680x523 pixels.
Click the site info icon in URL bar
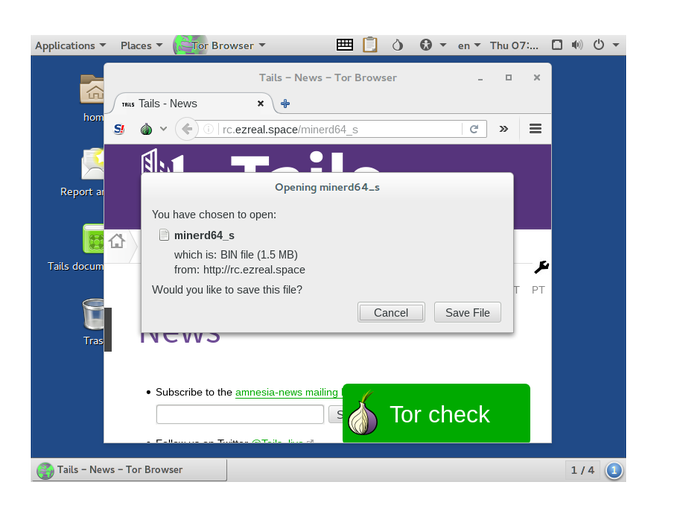[209, 129]
